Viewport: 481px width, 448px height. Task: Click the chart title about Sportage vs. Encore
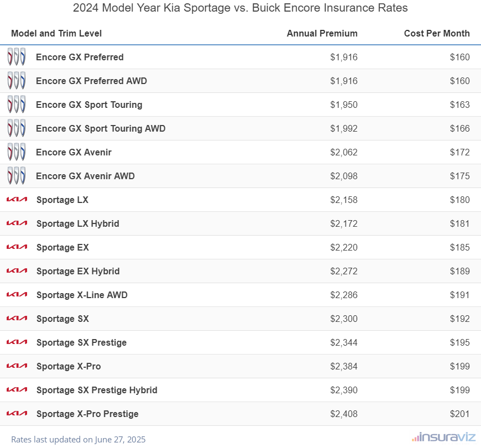tap(240, 8)
